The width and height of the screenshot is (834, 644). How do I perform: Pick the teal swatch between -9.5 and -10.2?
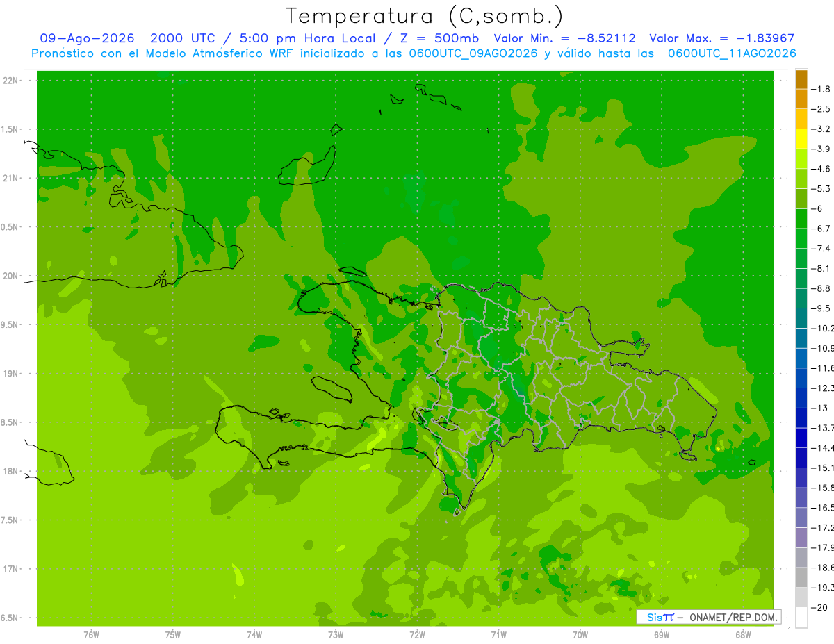tap(801, 318)
